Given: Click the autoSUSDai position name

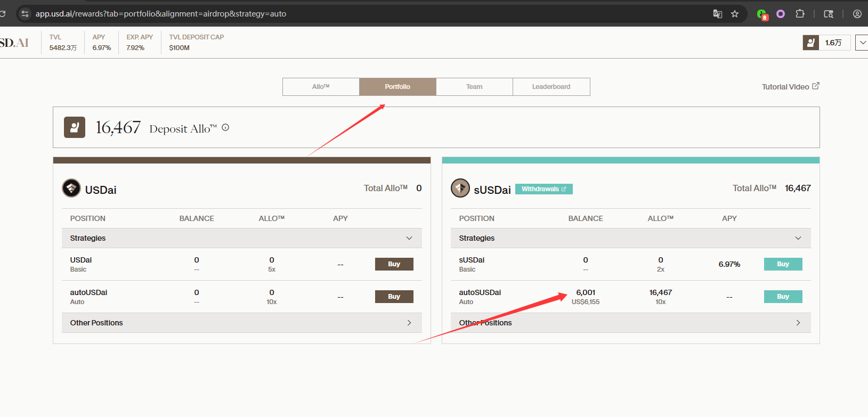Looking at the screenshot, I should coord(480,292).
